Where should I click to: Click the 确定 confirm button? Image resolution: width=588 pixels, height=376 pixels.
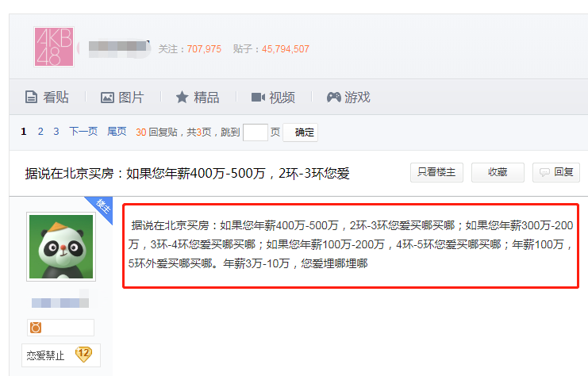tap(301, 132)
